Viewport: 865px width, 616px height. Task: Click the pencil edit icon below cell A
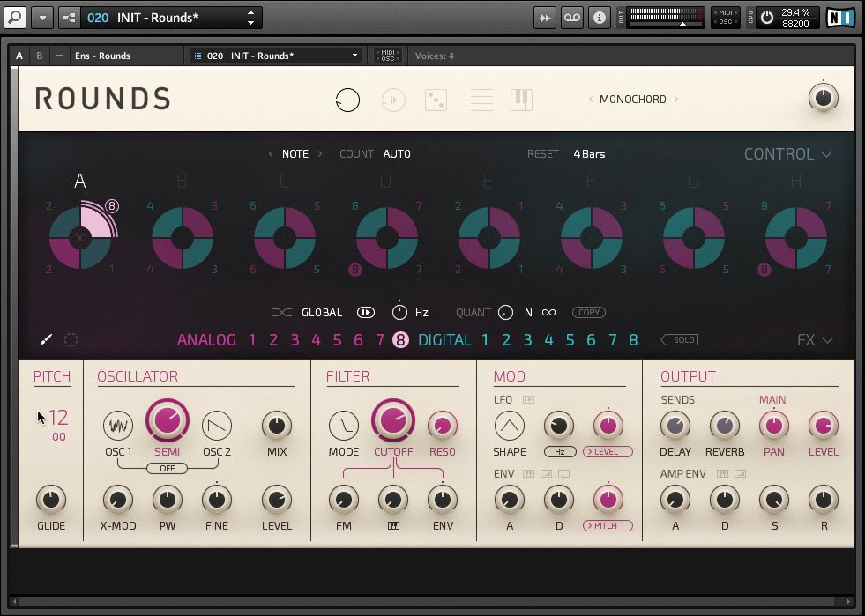click(x=46, y=339)
